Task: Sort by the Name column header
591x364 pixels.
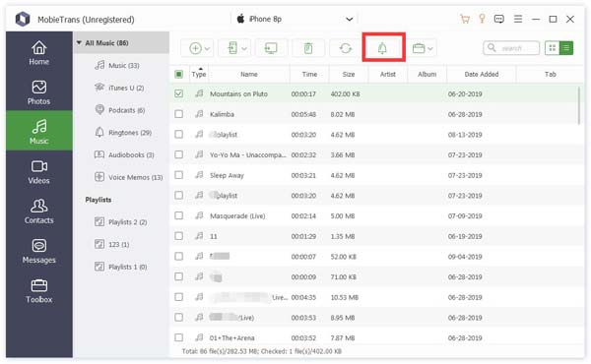Action: (x=249, y=74)
